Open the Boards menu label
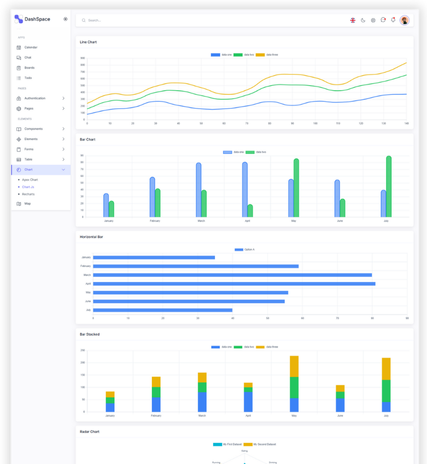 point(29,68)
